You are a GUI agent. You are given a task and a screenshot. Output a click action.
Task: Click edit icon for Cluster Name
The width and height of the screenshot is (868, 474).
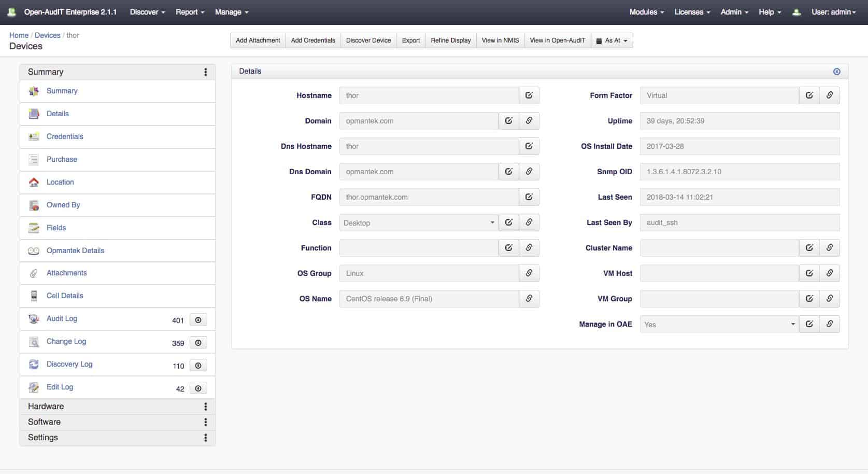pos(809,248)
